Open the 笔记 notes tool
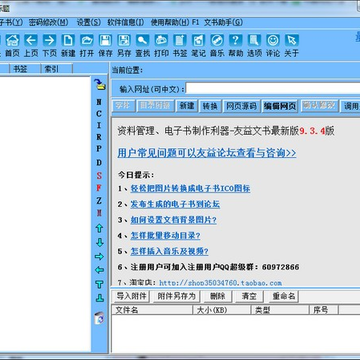The image size is (360, 360). [198, 45]
